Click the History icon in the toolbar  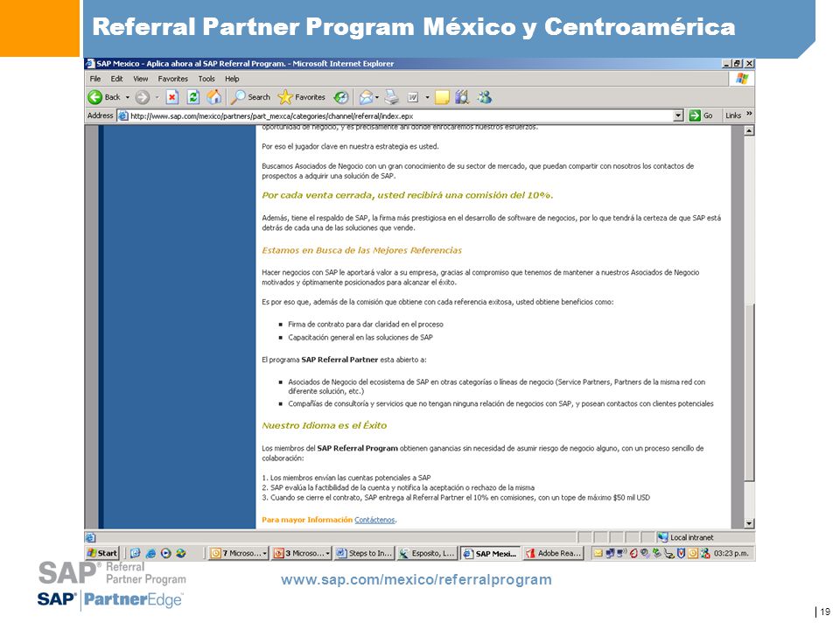[340, 97]
